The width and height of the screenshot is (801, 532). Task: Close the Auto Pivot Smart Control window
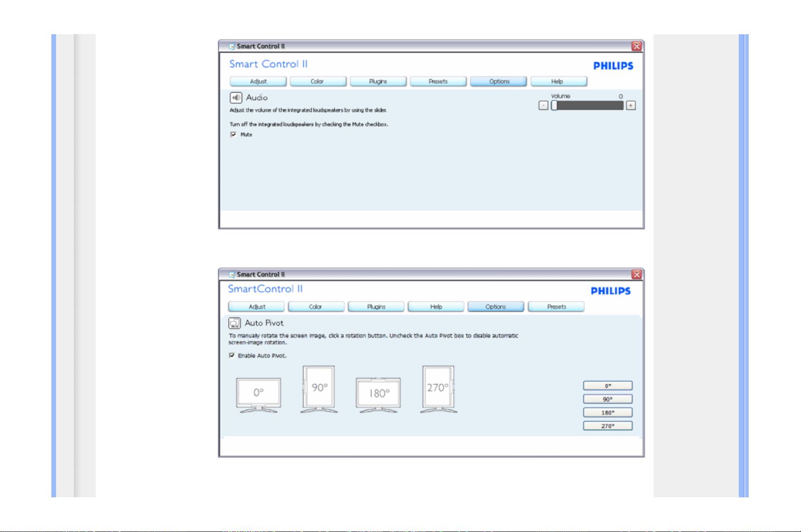[x=637, y=274]
